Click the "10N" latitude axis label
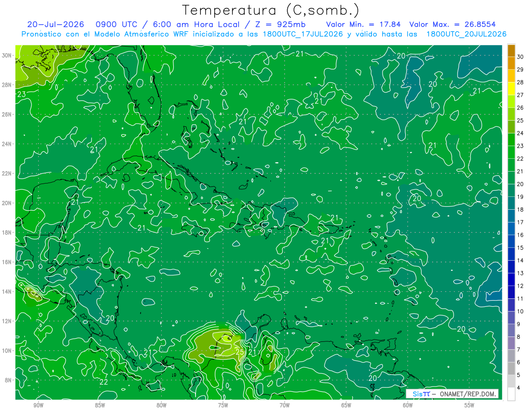532x411 pixels. [x=8, y=351]
